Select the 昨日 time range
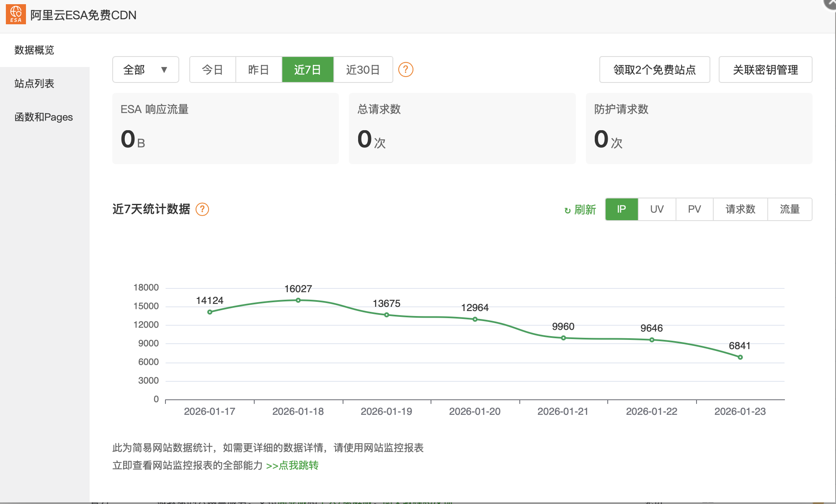 pyautogui.click(x=258, y=69)
